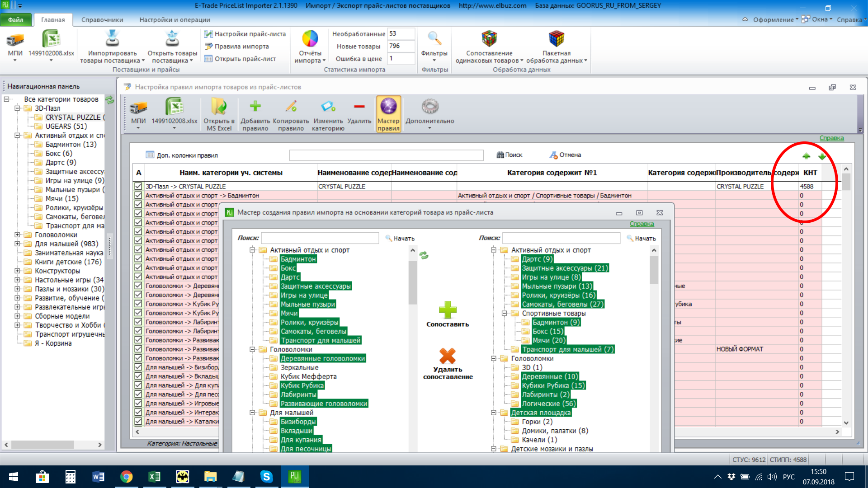Screen dimensions: 868x488
Task: Click Открыть прайс-лист
Action: click(x=240, y=59)
